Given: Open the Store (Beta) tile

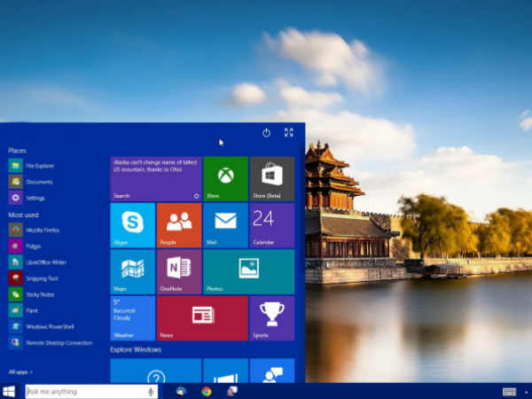Looking at the screenshot, I should [x=272, y=179].
